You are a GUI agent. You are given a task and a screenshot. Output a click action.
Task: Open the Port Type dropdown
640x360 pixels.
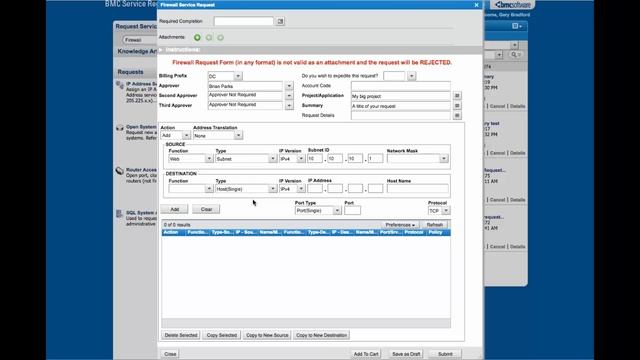coord(337,211)
